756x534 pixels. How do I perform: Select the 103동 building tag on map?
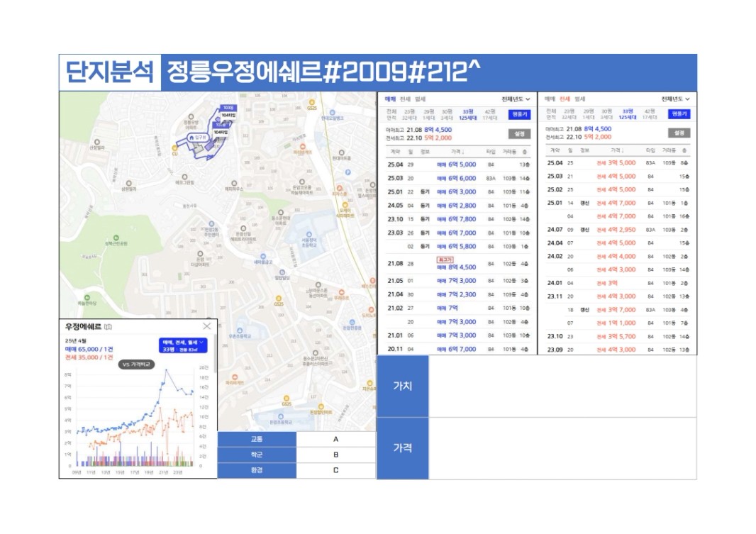click(228, 108)
